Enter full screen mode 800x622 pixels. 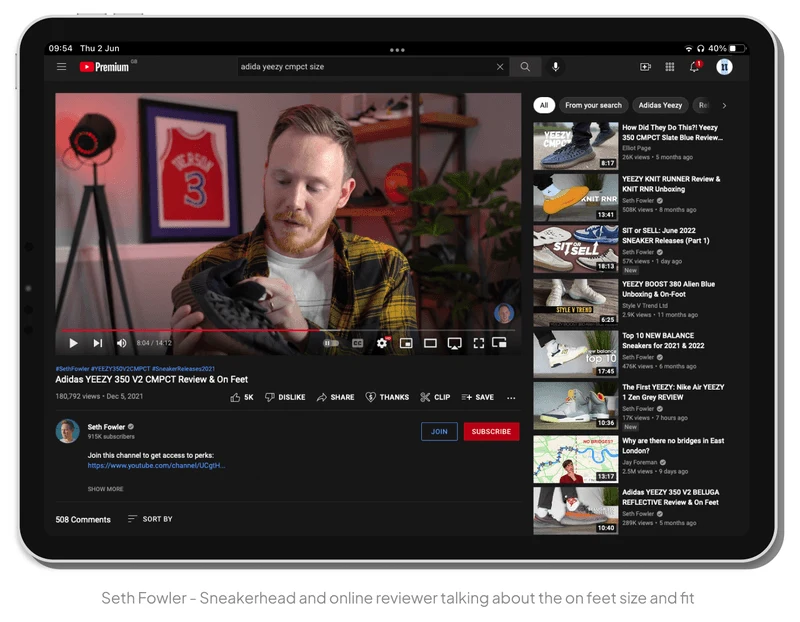pyautogui.click(x=479, y=343)
